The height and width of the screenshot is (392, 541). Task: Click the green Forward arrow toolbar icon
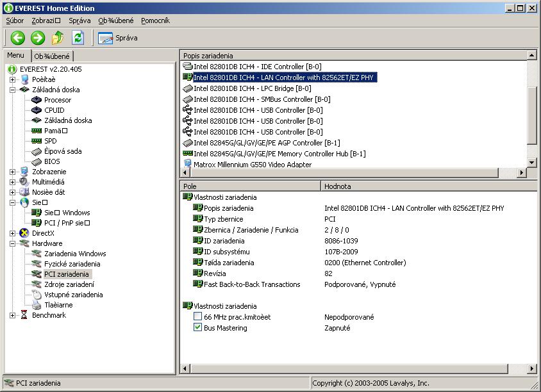point(38,38)
